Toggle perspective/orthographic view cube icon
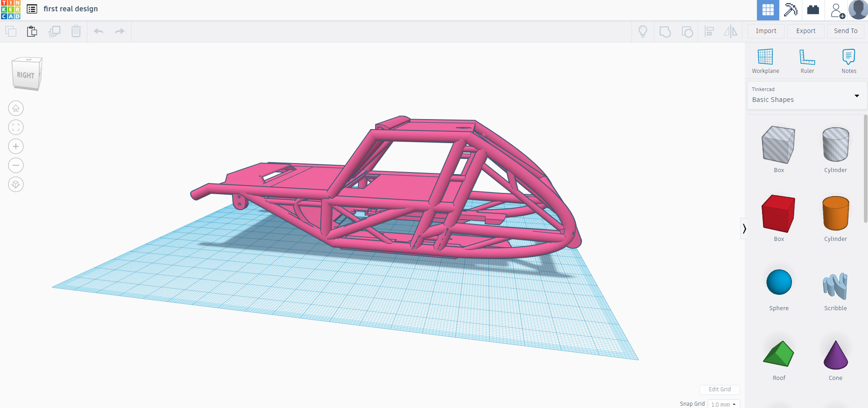The image size is (868, 408). tap(16, 184)
